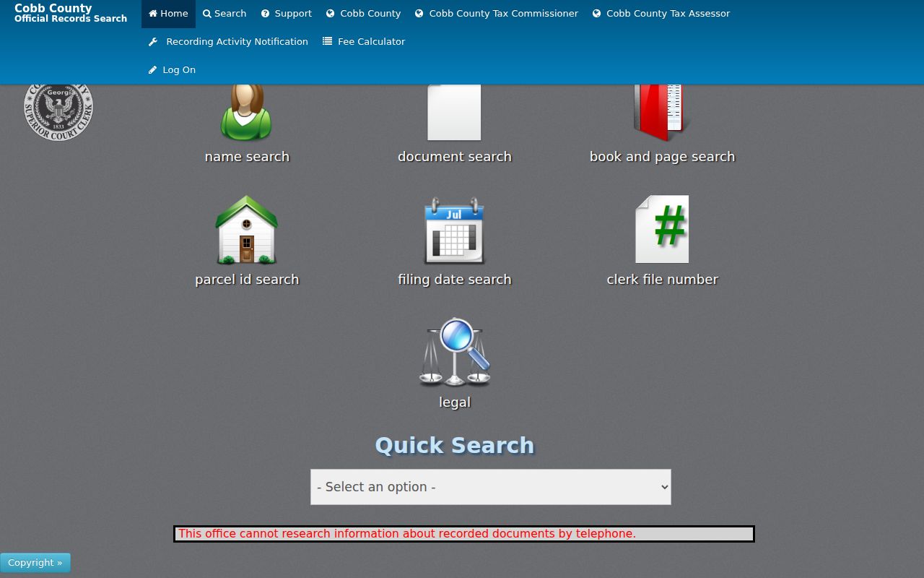Go to the Home menu item
Screen dimensions: 924x578
[x=168, y=14]
